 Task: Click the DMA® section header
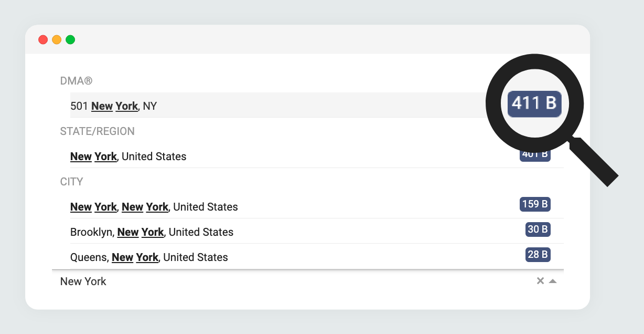click(77, 81)
